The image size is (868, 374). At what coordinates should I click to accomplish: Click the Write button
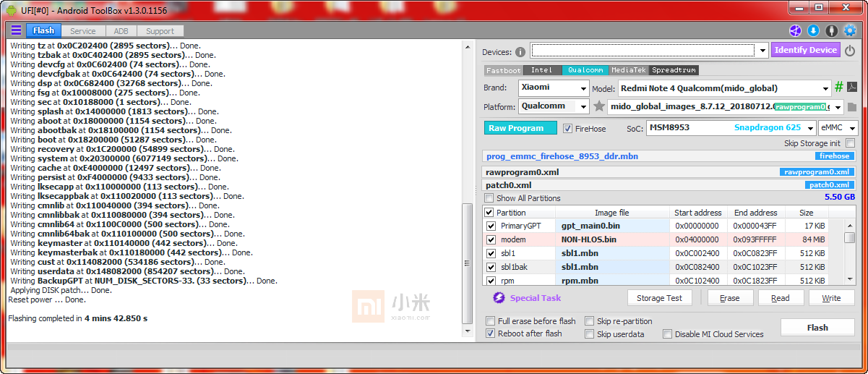tap(831, 298)
